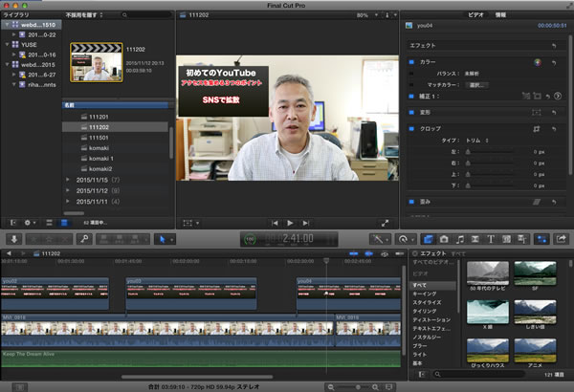Jump to next edit in viewer

[x=306, y=223]
